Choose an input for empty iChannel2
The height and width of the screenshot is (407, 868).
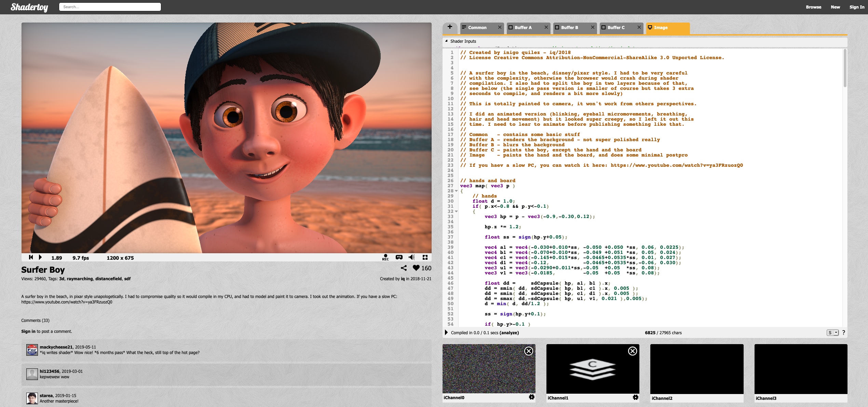coord(697,369)
